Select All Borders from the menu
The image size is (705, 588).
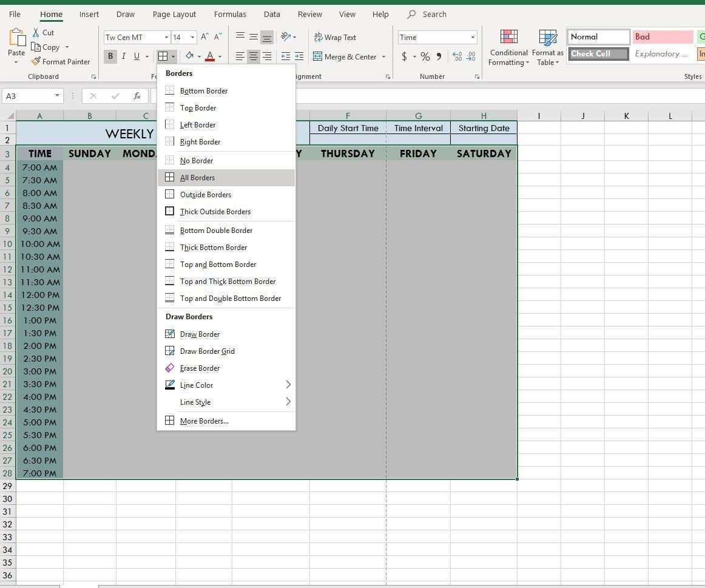[197, 178]
